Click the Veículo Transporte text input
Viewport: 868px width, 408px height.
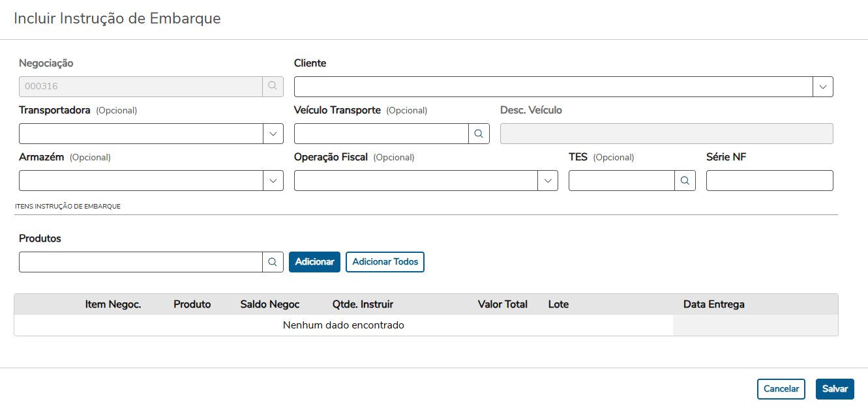381,134
